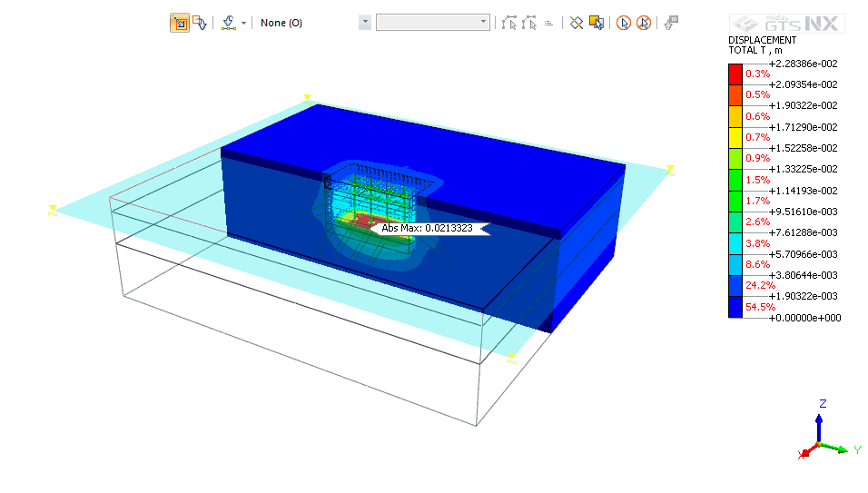This screenshot has width=868, height=493.
Task: Click the highlighted box selection mode icon
Action: (179, 23)
